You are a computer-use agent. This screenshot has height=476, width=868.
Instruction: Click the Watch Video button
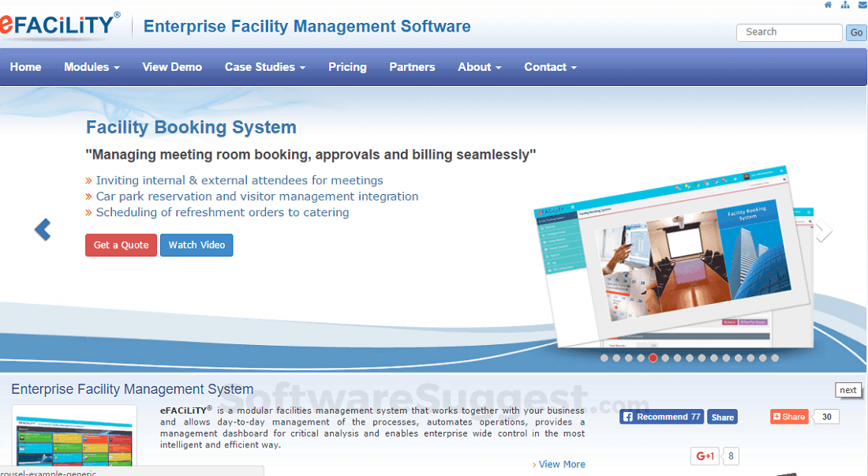[196, 245]
